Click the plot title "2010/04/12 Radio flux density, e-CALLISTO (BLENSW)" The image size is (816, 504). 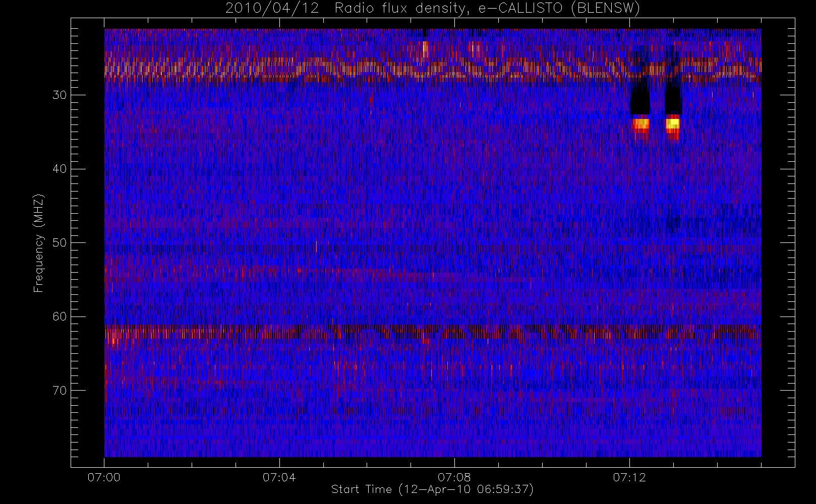(433, 8)
